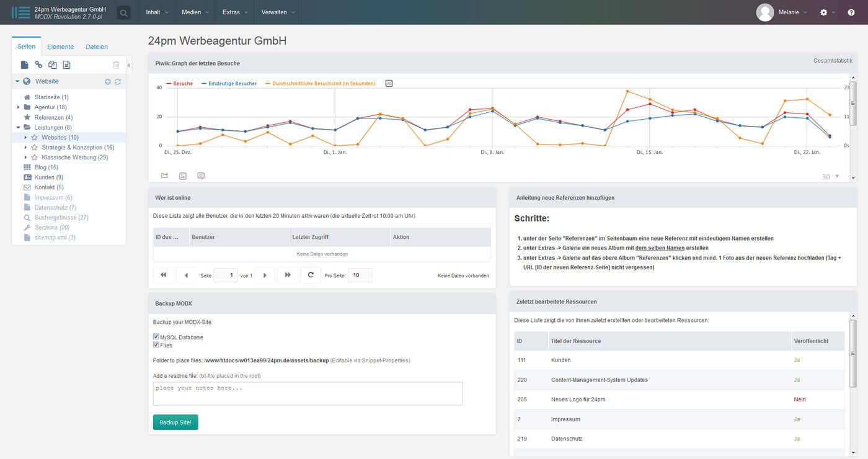Select the Seiten tab
This screenshot has width=868, height=459.
27,47
